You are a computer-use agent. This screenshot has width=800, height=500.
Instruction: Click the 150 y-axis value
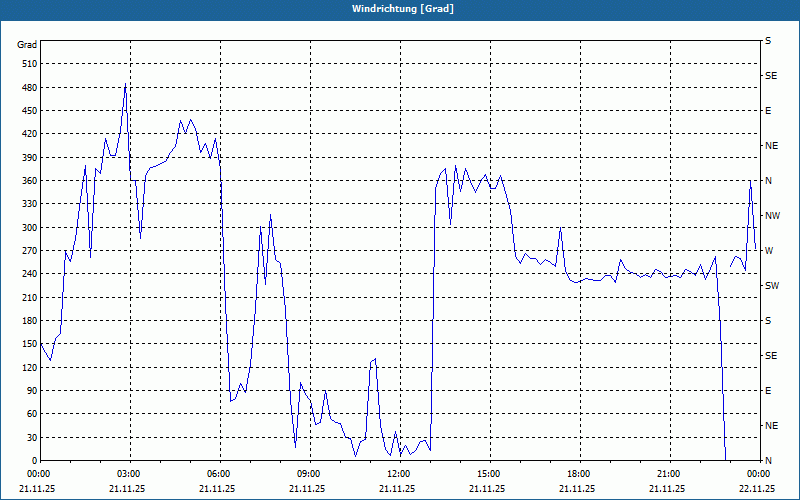coord(30,344)
